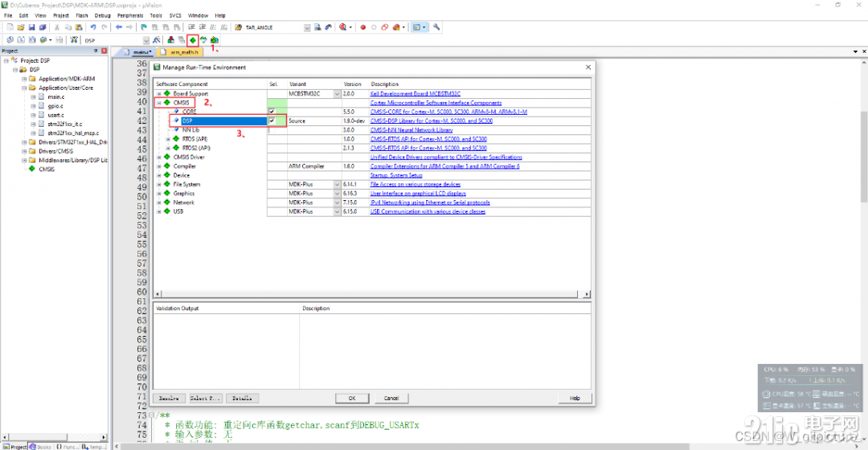Open the Debug menu
This screenshot has width=868, height=450.
coord(102,15)
